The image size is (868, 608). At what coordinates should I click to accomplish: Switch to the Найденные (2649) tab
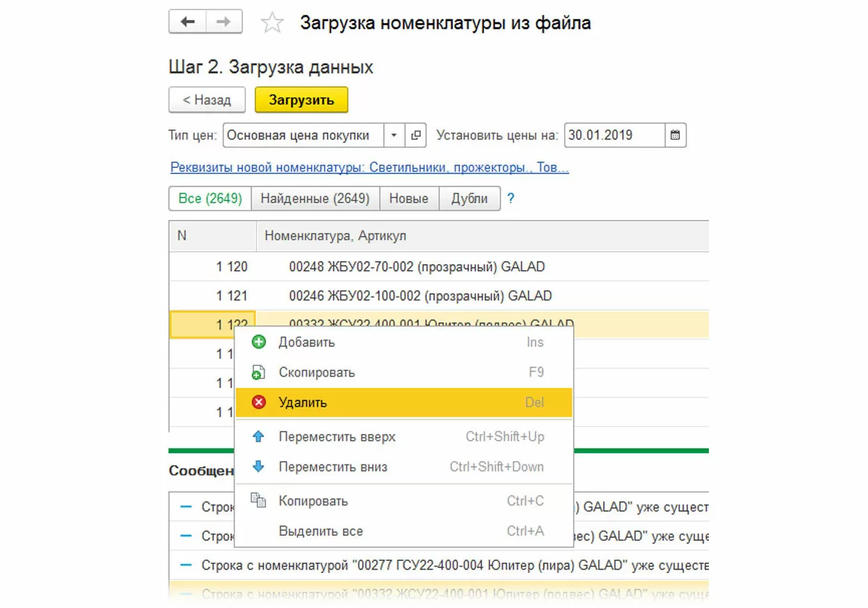coord(315,198)
